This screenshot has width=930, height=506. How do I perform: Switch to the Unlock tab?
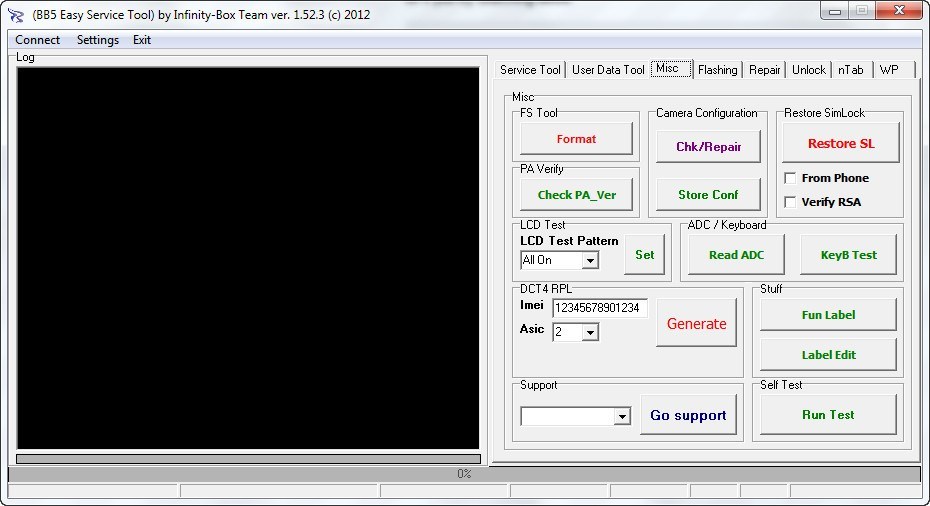(x=809, y=70)
